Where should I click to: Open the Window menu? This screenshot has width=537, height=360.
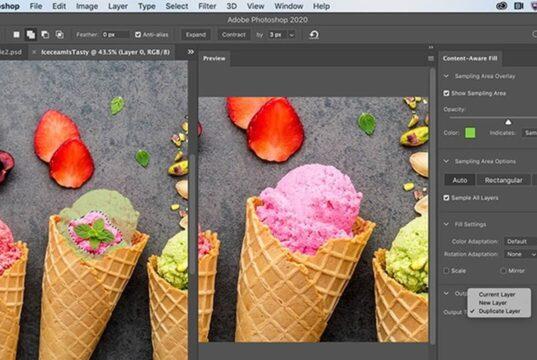[289, 6]
